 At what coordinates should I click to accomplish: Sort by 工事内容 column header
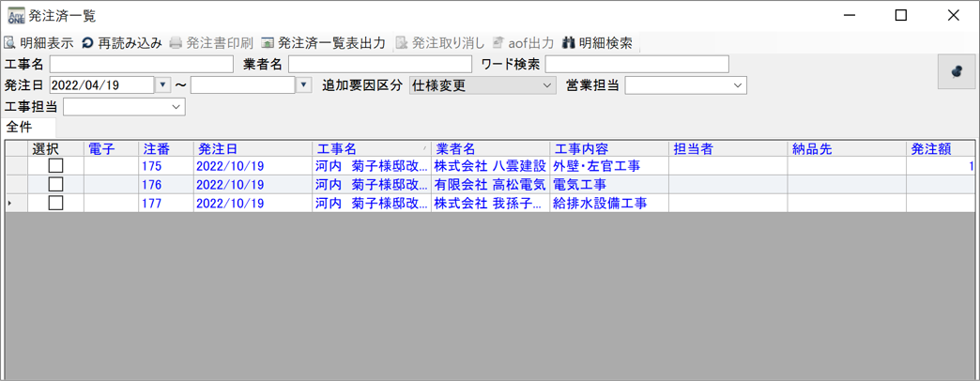pos(609,148)
